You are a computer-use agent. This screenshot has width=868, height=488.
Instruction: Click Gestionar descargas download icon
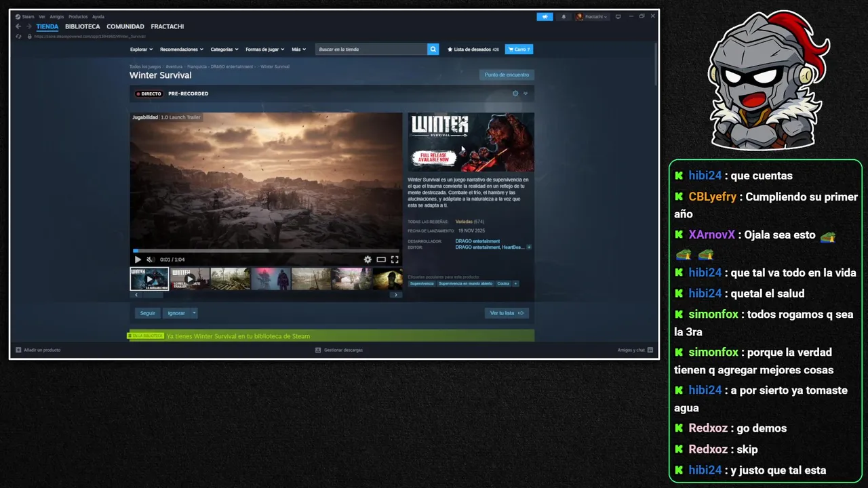coord(318,350)
